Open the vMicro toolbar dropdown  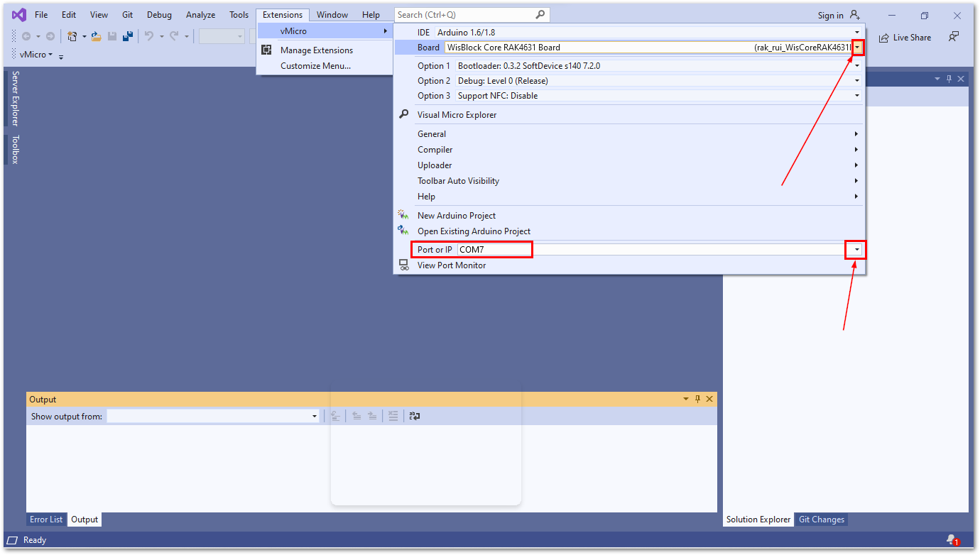tap(36, 55)
